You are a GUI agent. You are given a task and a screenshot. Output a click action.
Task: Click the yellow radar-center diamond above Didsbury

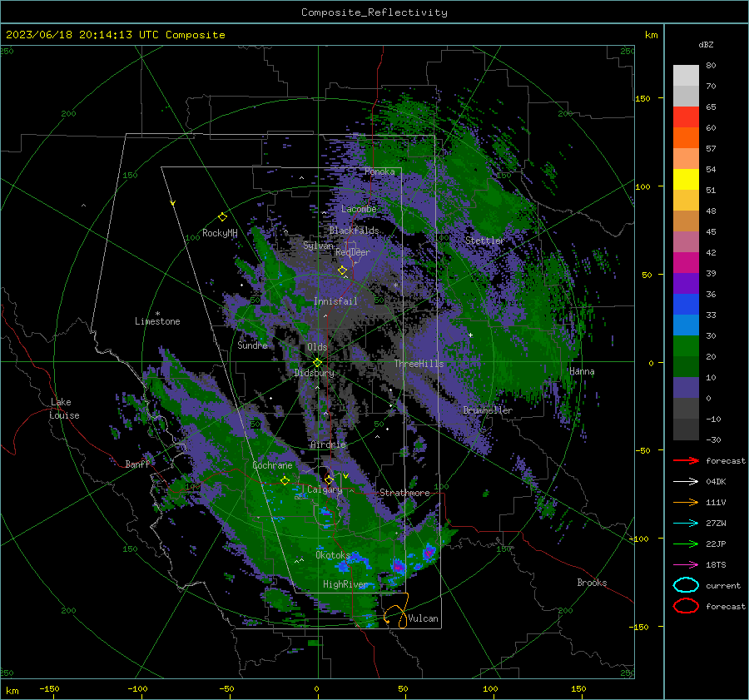click(317, 363)
